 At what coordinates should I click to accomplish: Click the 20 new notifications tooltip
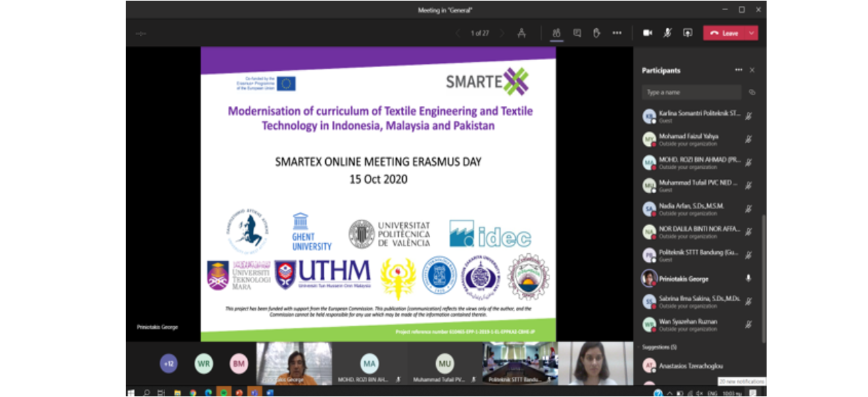click(x=742, y=381)
